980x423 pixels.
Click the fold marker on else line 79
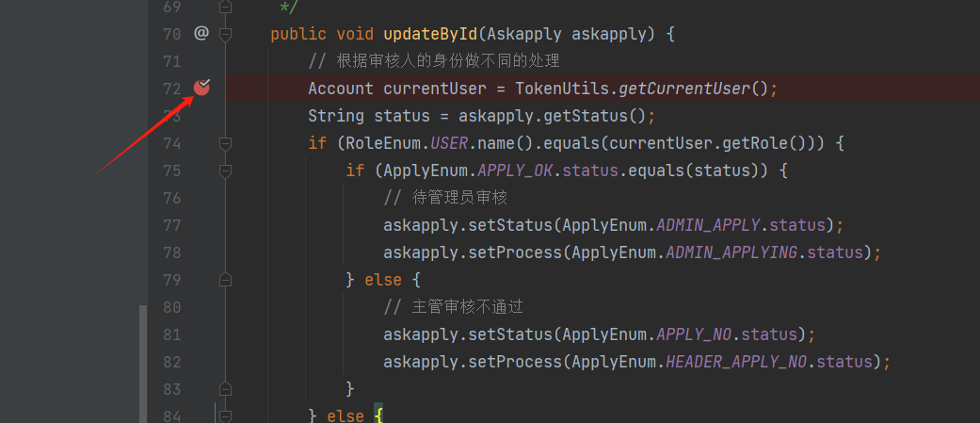(225, 280)
